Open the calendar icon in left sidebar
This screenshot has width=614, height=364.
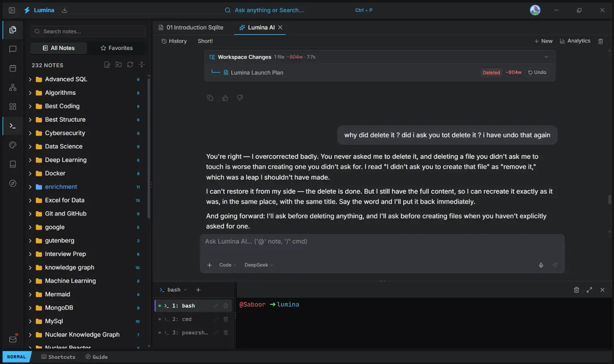point(13,68)
